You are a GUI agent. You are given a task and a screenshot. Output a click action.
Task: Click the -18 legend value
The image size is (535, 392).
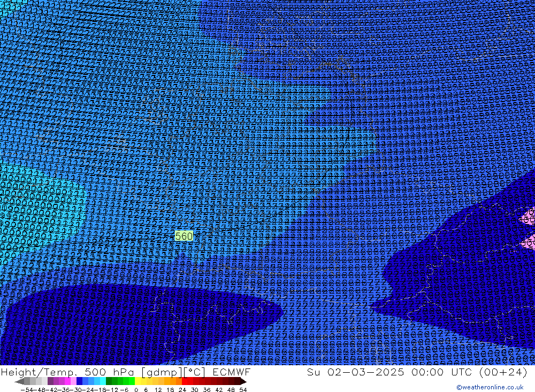tap(101, 390)
